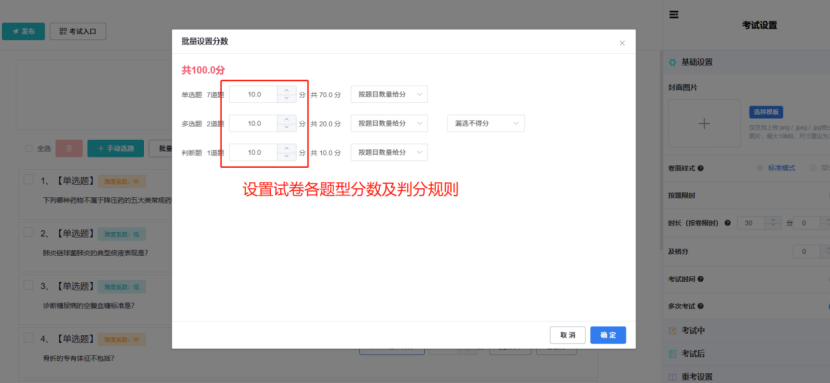Edit the 及格分 input field
Viewport: 830px width, 383px height.
807,251
